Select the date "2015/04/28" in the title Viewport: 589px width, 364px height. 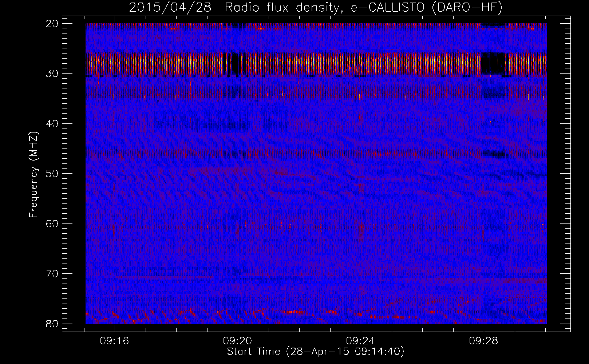click(170, 8)
